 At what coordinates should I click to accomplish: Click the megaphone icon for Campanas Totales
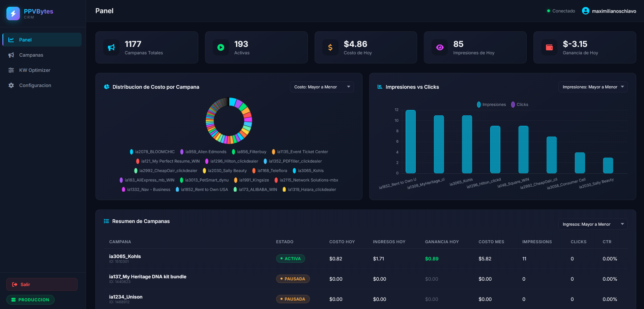[111, 48]
